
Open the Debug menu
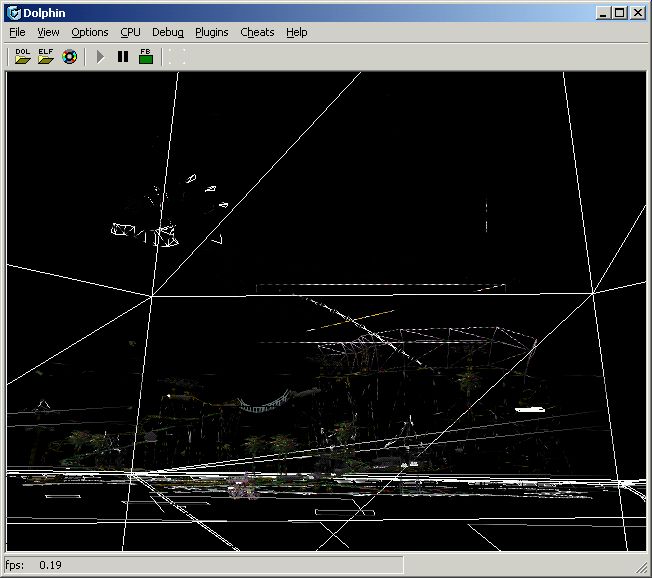click(168, 32)
